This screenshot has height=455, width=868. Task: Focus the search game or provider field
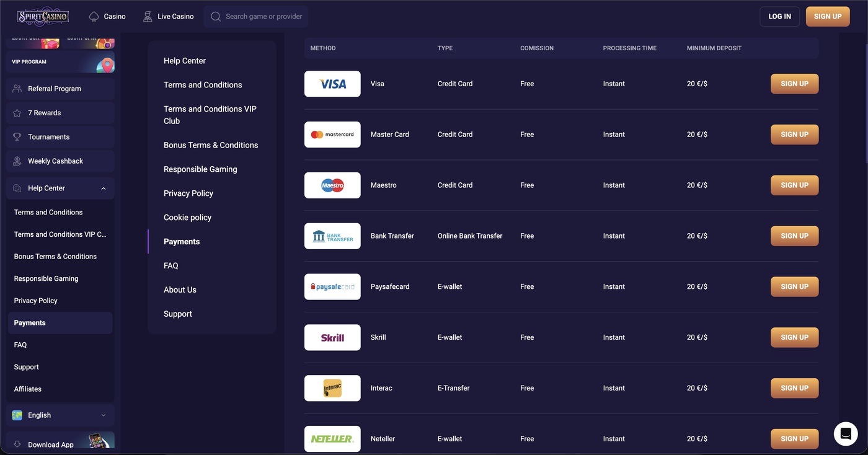click(256, 17)
